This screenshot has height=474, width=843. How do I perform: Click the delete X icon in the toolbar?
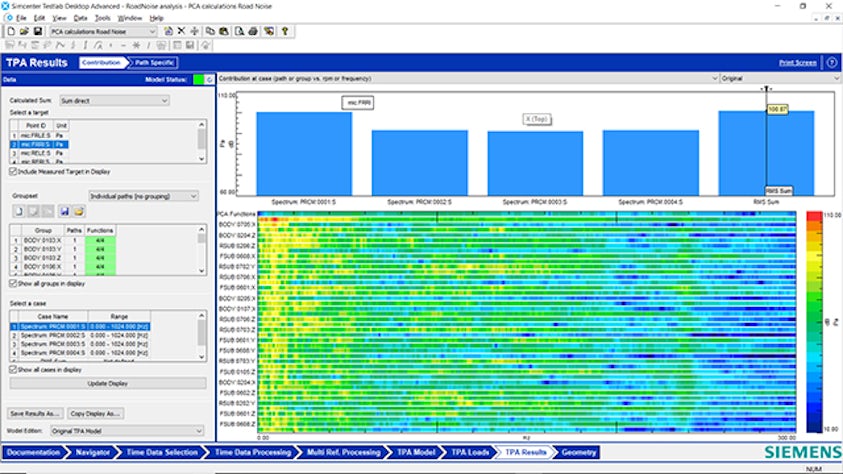click(x=181, y=31)
